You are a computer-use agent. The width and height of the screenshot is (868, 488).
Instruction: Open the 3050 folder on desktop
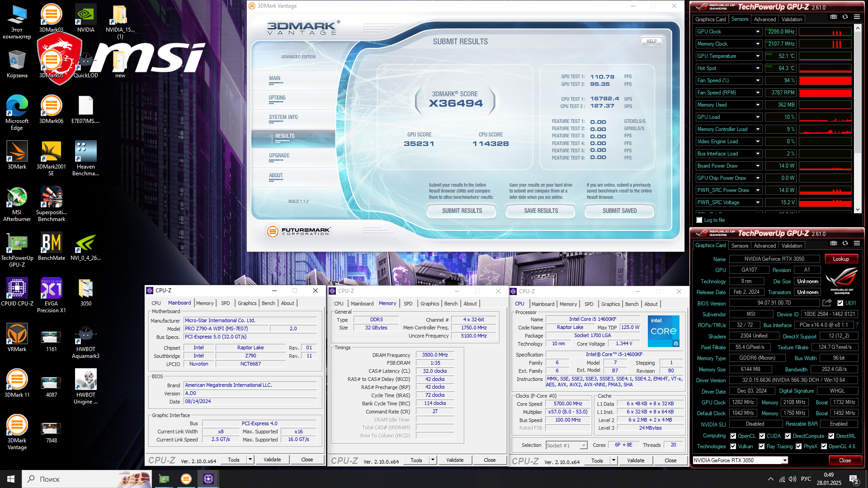click(x=85, y=292)
